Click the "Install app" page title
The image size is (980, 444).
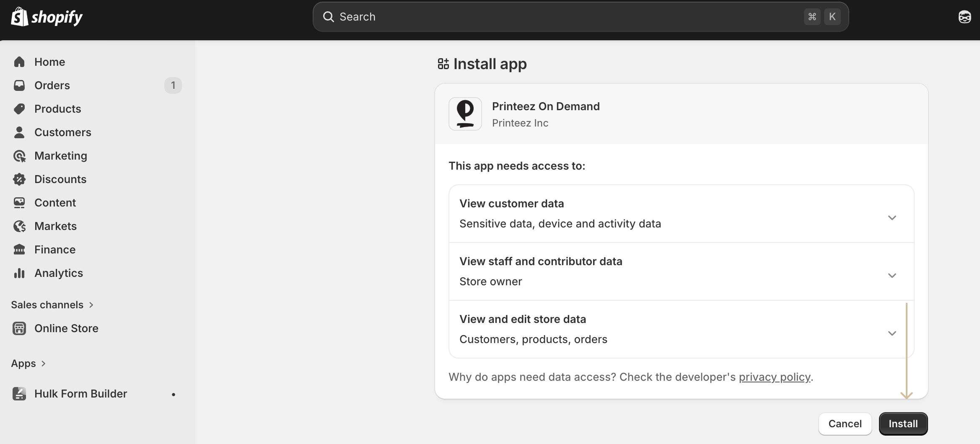[x=490, y=64]
